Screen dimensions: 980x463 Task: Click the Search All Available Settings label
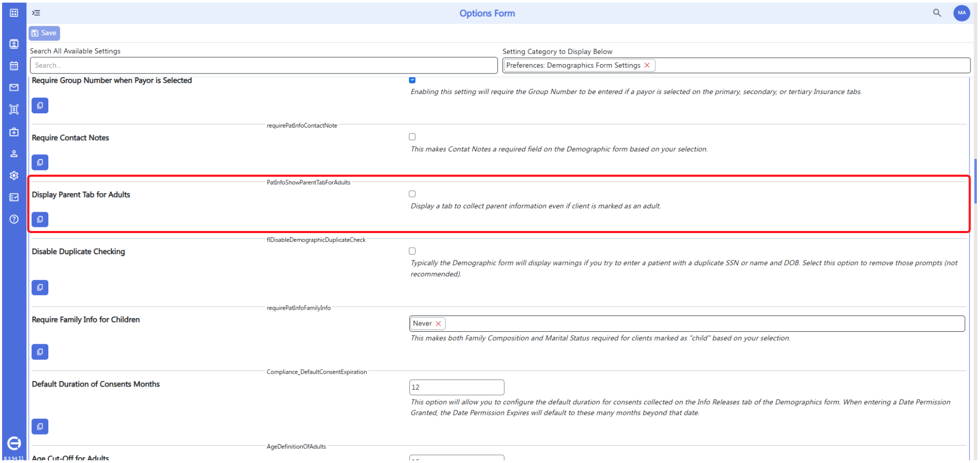click(75, 51)
